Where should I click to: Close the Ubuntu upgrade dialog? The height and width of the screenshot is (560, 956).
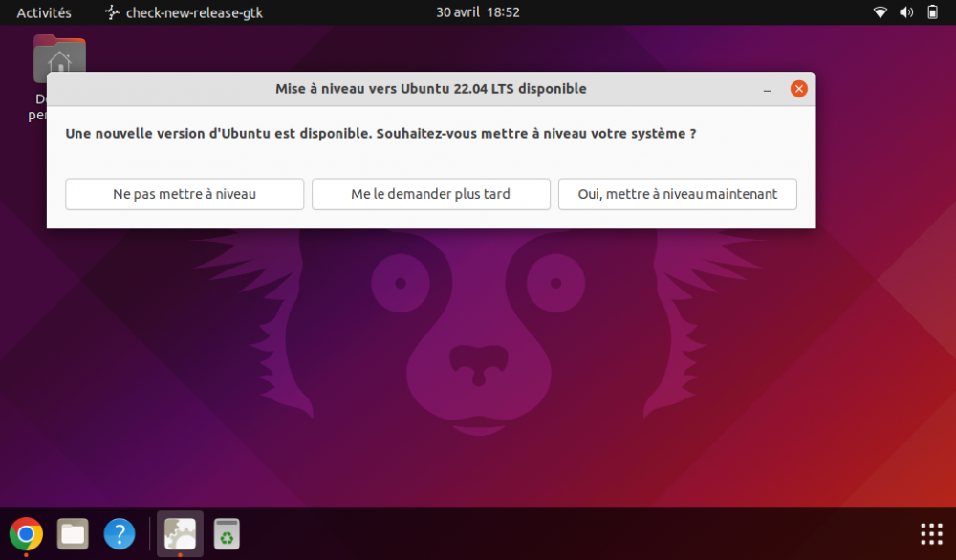[x=798, y=89]
